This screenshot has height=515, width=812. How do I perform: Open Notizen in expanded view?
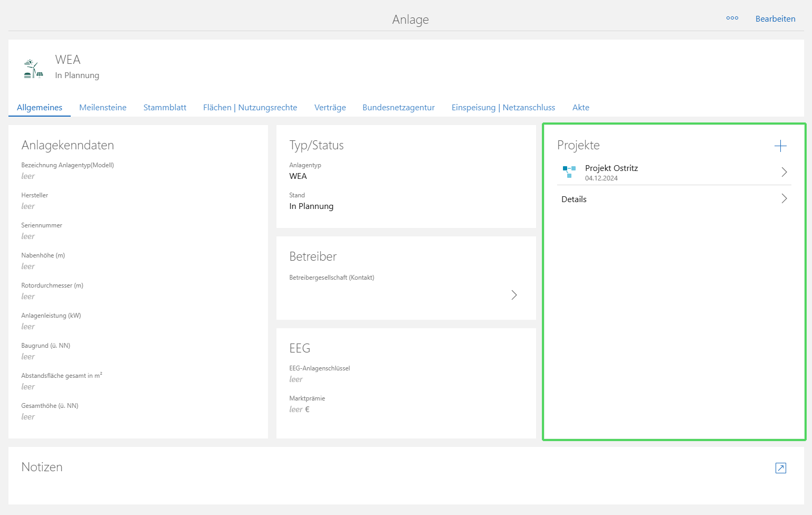coord(780,468)
